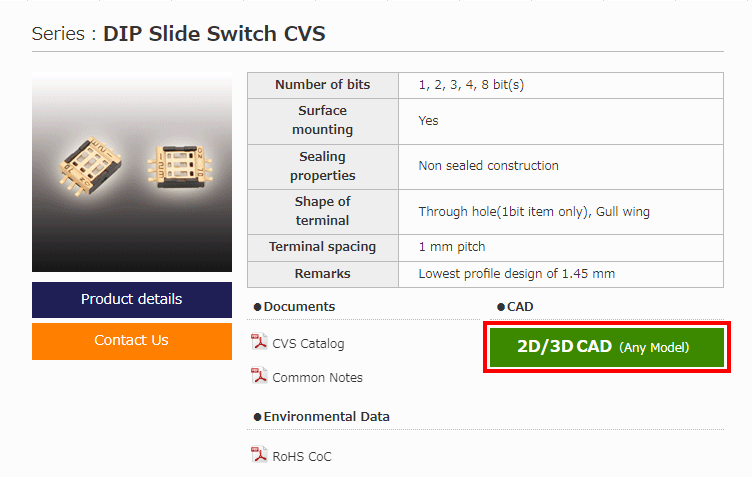752x477 pixels.
Task: Open the green 2D/3D CAD button
Action: point(607,347)
